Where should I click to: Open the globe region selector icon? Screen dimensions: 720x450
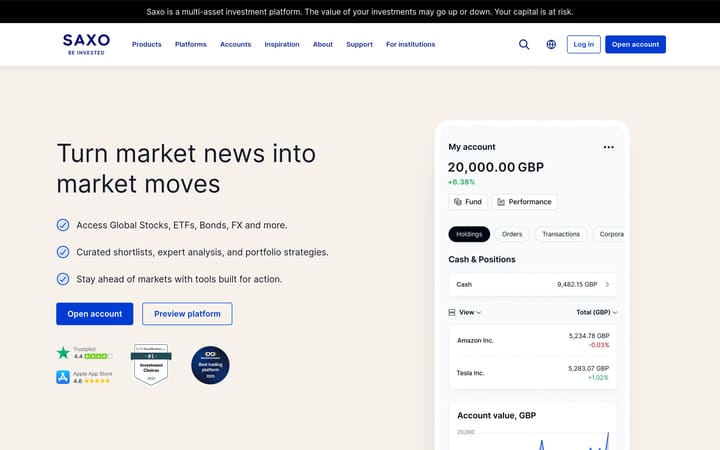[551, 45]
